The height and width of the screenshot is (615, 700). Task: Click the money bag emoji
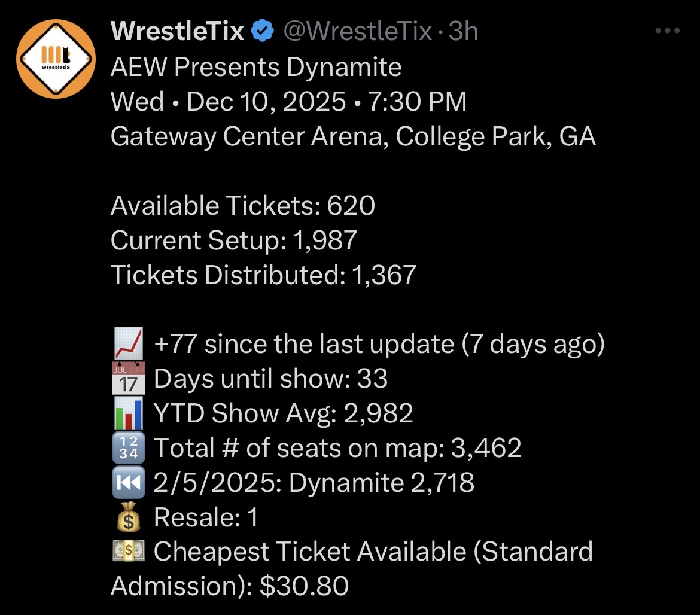tap(128, 517)
